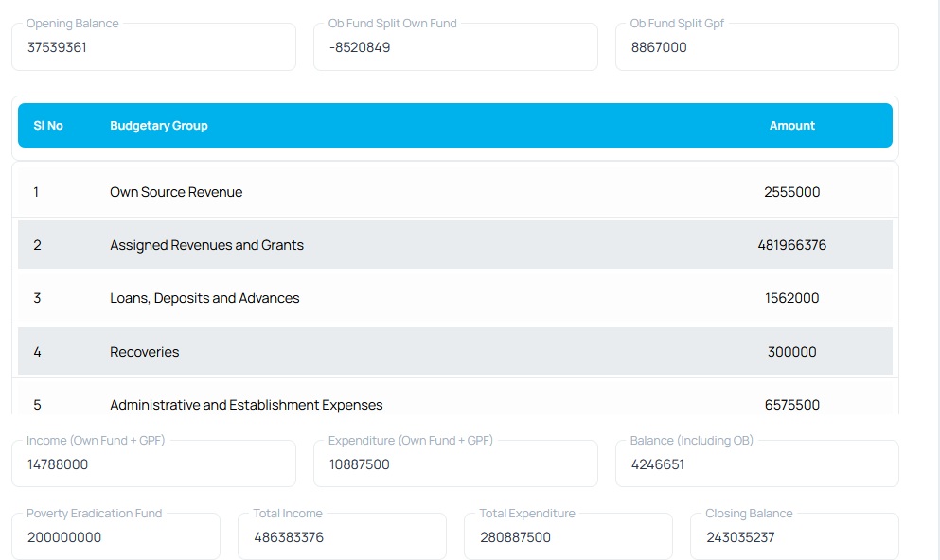Select Administrative and Establishment Expenses row
The image size is (940, 560).
click(x=455, y=397)
